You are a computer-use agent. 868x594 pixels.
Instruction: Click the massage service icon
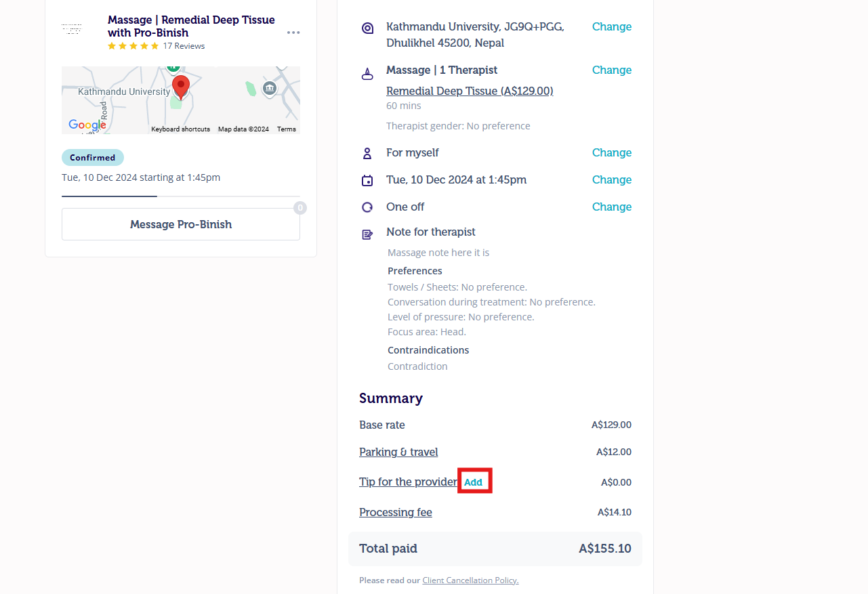367,74
